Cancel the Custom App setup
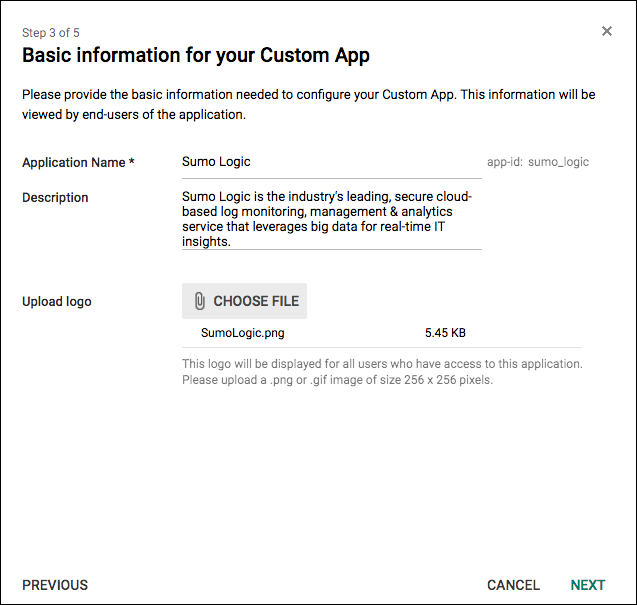The width and height of the screenshot is (637, 605). (513, 585)
